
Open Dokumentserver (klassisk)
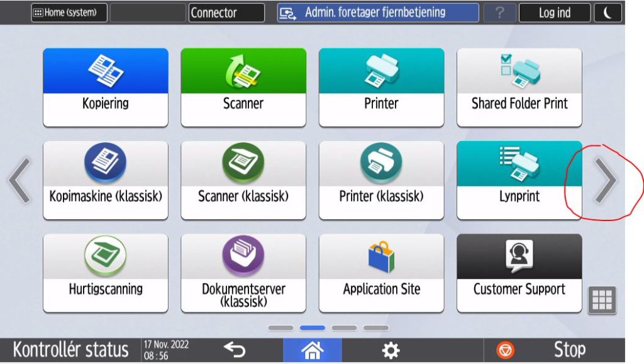(x=243, y=273)
